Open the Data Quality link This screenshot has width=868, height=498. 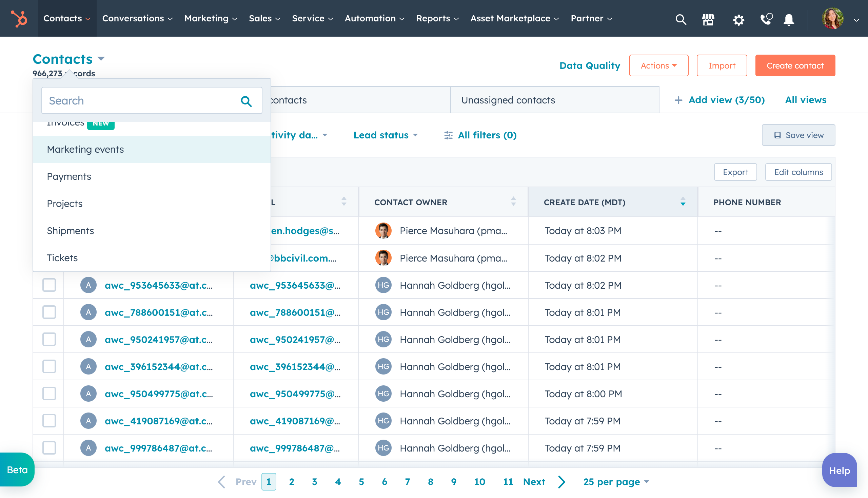[589, 65]
